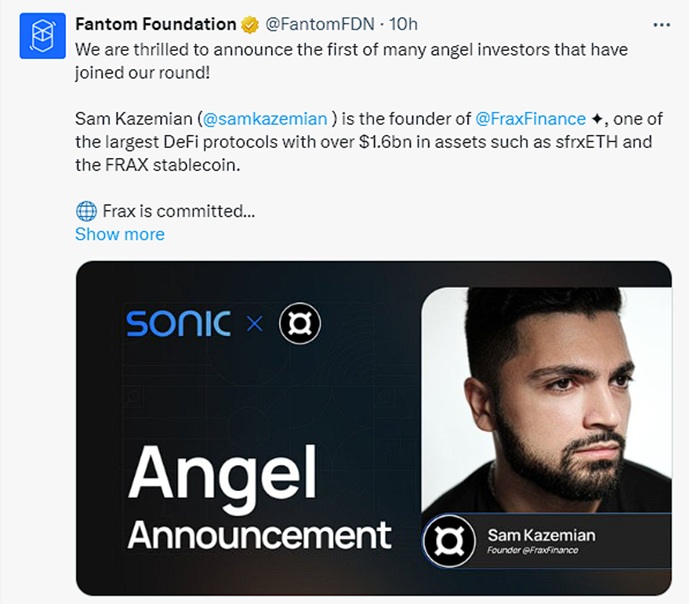This screenshot has width=689, height=604.
Task: Open the @FraxFinance mention in tweet text
Action: tap(531, 120)
